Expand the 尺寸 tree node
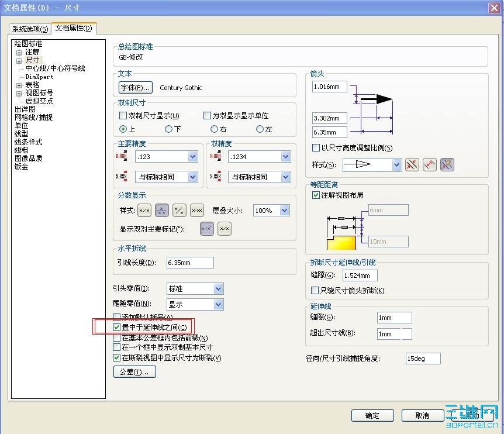This screenshot has height=434, width=504. click(19, 61)
